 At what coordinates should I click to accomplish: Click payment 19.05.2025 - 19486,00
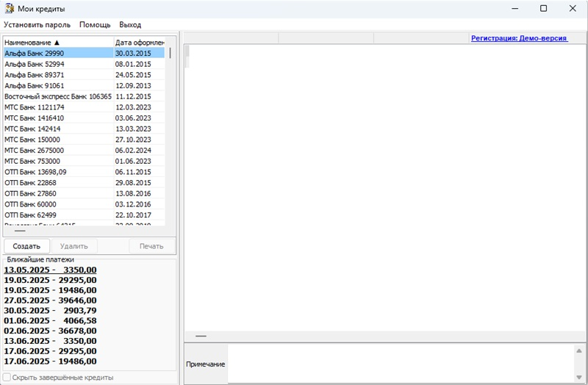pyautogui.click(x=50, y=290)
